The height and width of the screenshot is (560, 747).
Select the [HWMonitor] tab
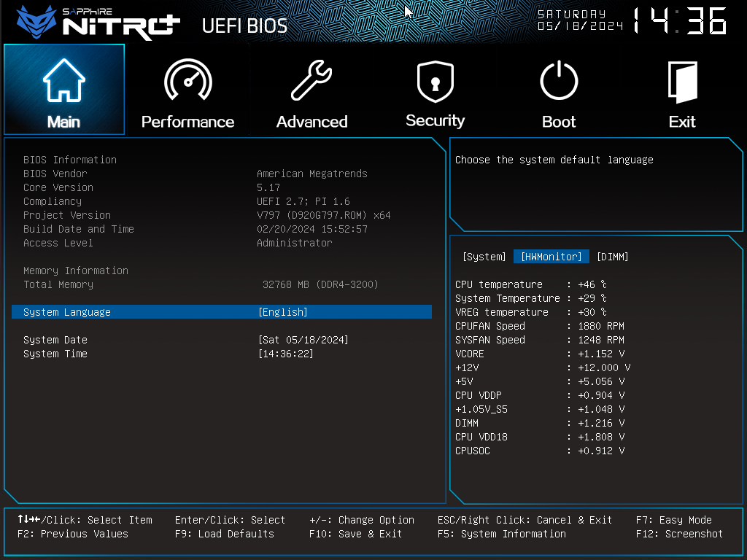click(551, 257)
